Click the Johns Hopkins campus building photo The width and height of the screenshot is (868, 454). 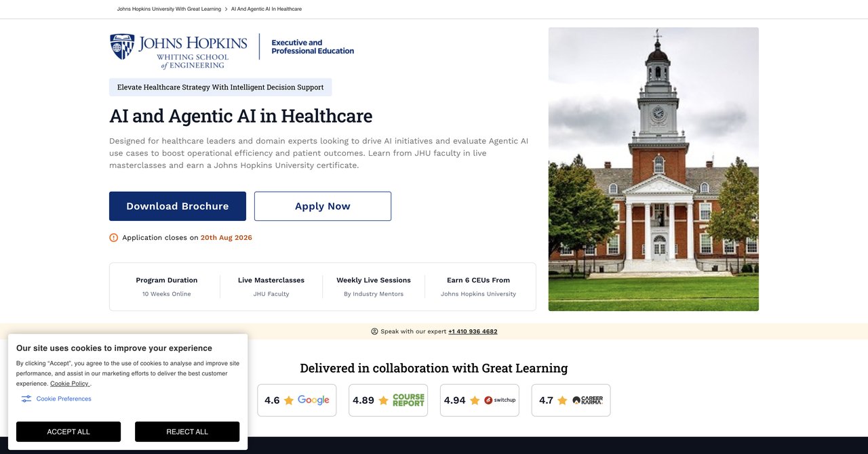[x=654, y=169]
